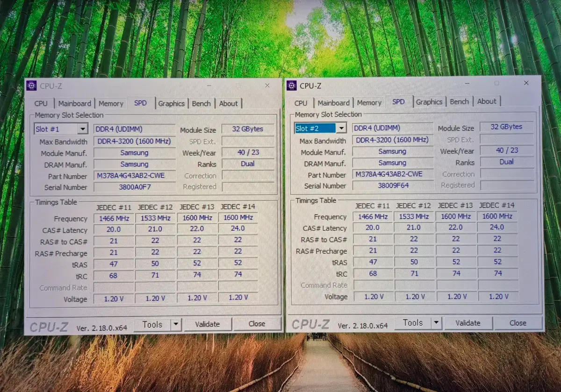Click CAS# Latency 24.0 in left window
Image resolution: width=561 pixels, height=392 pixels.
point(238,229)
